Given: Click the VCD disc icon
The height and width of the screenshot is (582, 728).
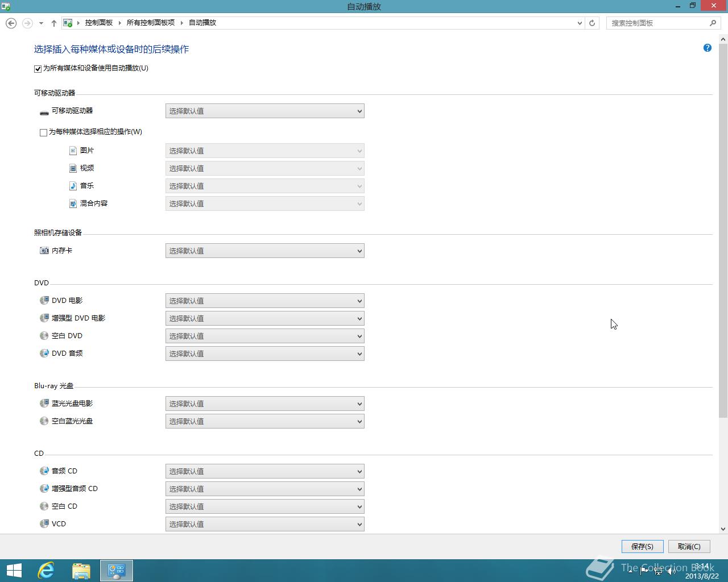Looking at the screenshot, I should (x=44, y=523).
